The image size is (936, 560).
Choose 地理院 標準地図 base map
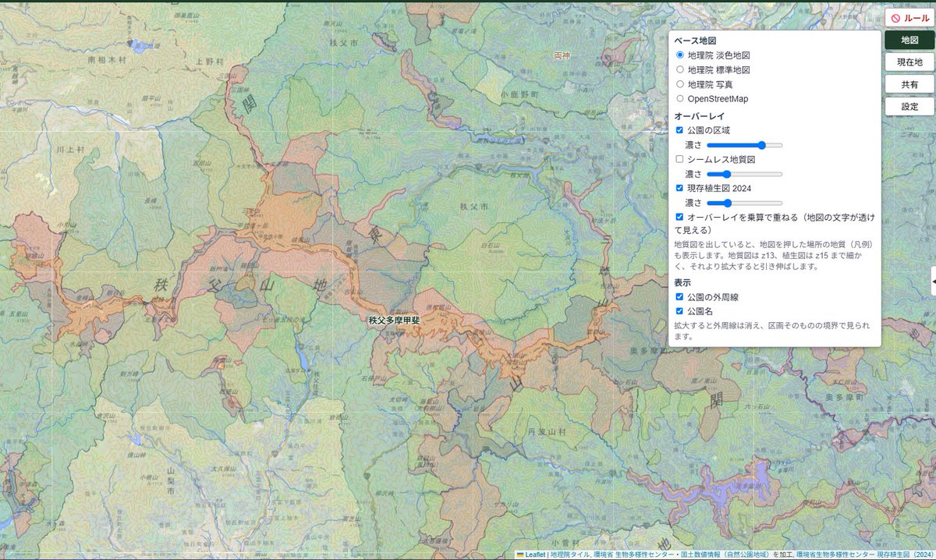click(x=680, y=69)
